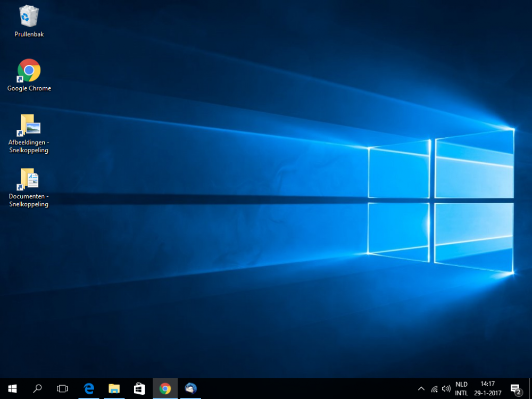The image size is (532, 399).
Task: Open taskbar search magnifier
Action: [37, 388]
